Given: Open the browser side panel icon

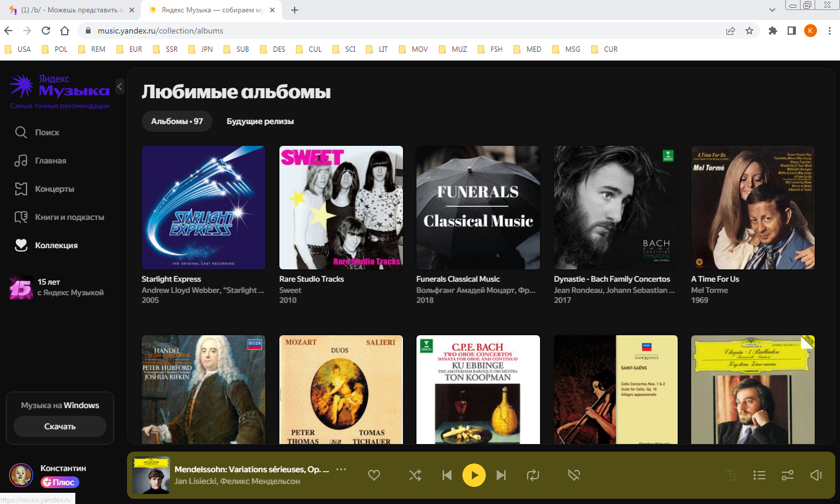Looking at the screenshot, I should 792,31.
